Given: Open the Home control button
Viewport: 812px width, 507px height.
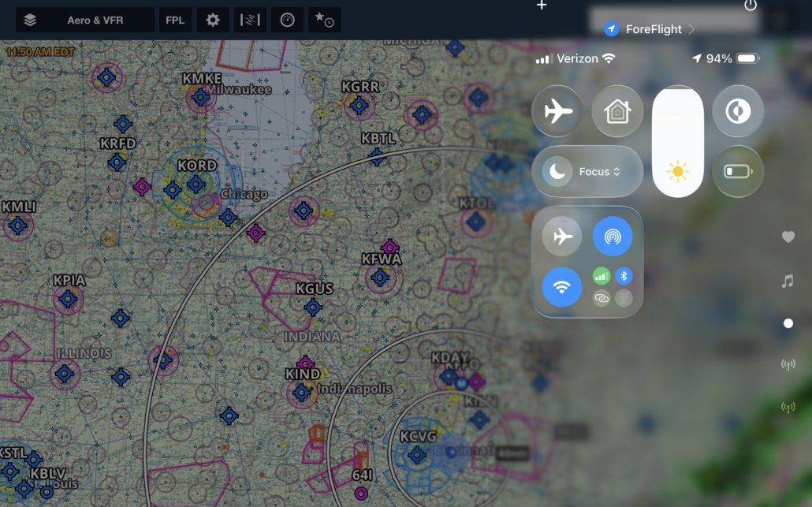Looking at the screenshot, I should pyautogui.click(x=617, y=111).
